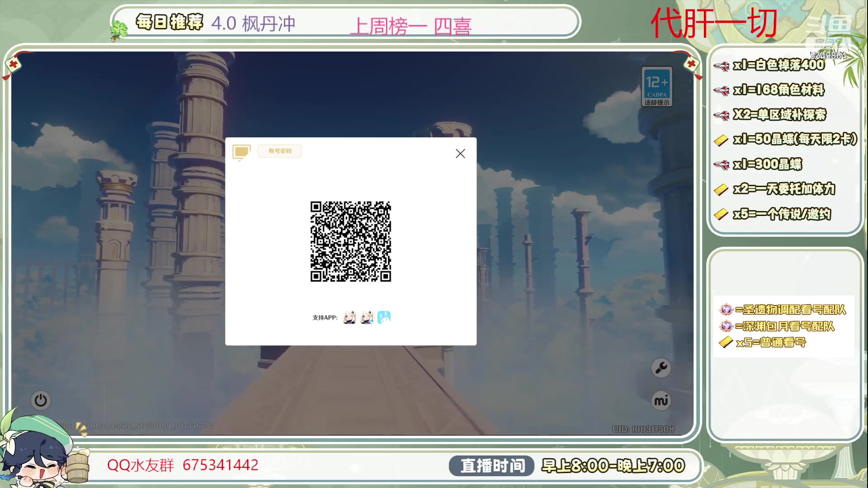Click the blue Miyoushe app icon
Image resolution: width=868 pixels, height=488 pixels.
pos(384,318)
